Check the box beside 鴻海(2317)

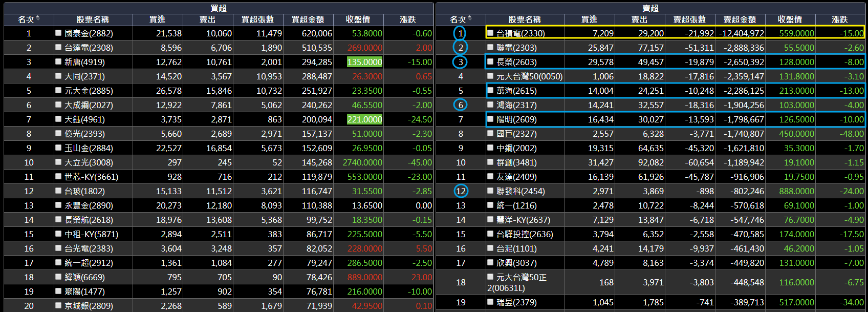490,105
